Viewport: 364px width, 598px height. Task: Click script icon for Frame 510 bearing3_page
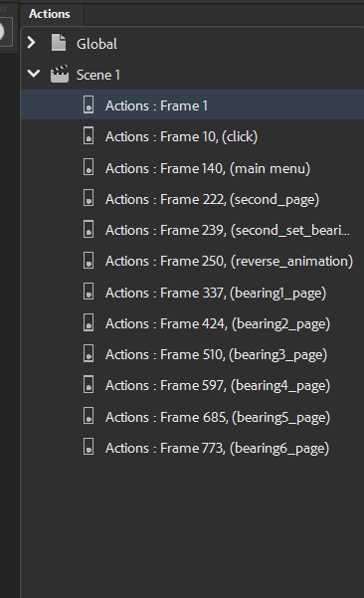[89, 353]
